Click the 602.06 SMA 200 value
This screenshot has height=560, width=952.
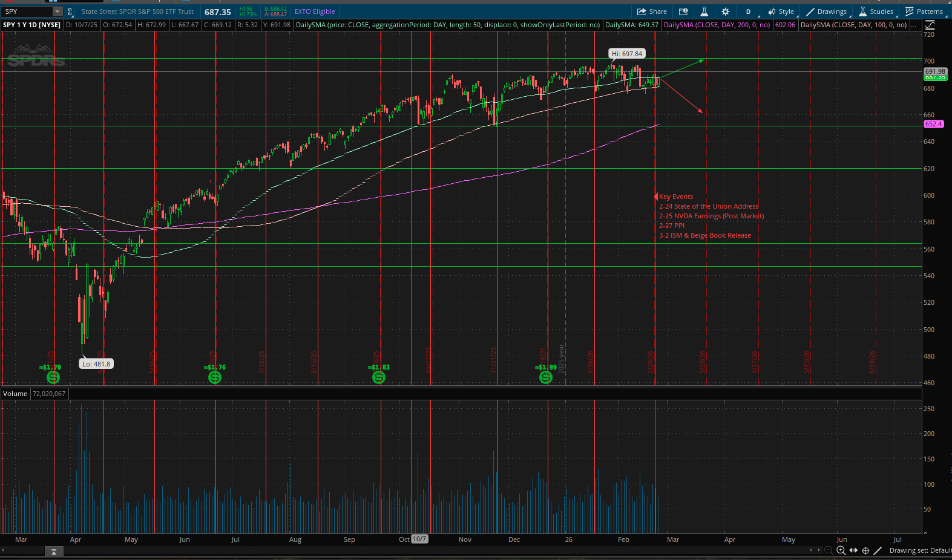click(785, 25)
